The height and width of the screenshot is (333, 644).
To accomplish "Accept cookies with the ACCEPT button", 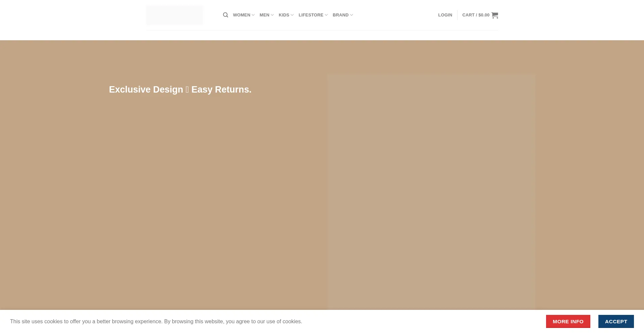I will (x=616, y=321).
